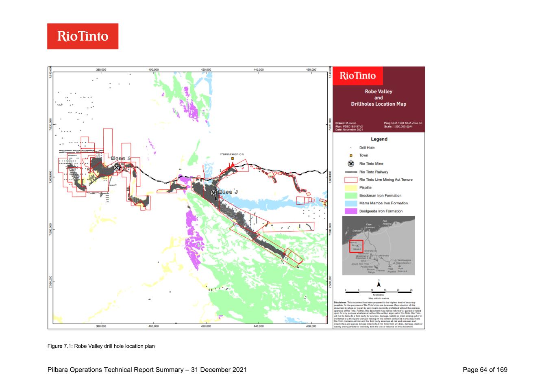
Task: Click the Boolgeeda Iron Formation purple swatch
Action: (x=351, y=211)
